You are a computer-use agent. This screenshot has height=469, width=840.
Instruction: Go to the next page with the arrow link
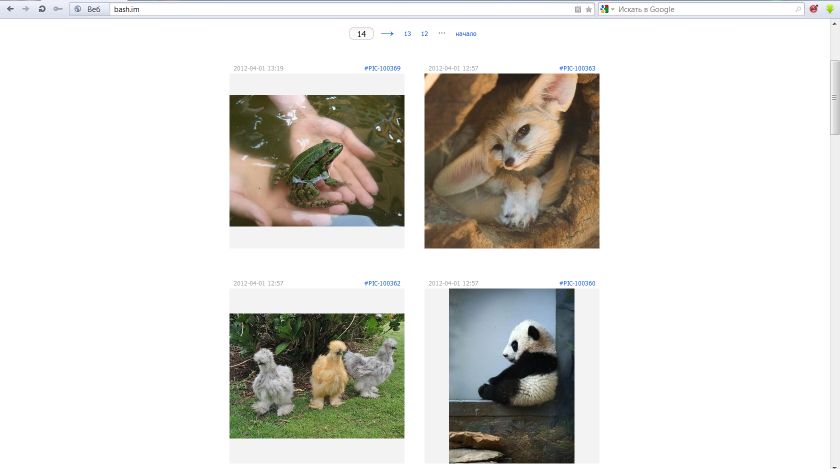tap(387, 34)
